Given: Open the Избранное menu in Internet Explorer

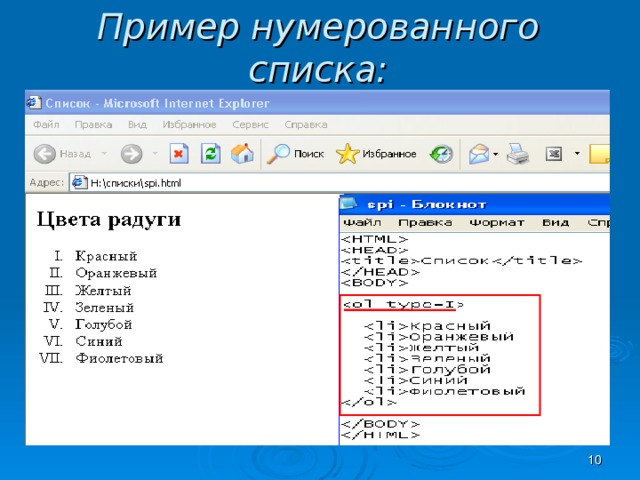Looking at the screenshot, I should pyautogui.click(x=189, y=124).
